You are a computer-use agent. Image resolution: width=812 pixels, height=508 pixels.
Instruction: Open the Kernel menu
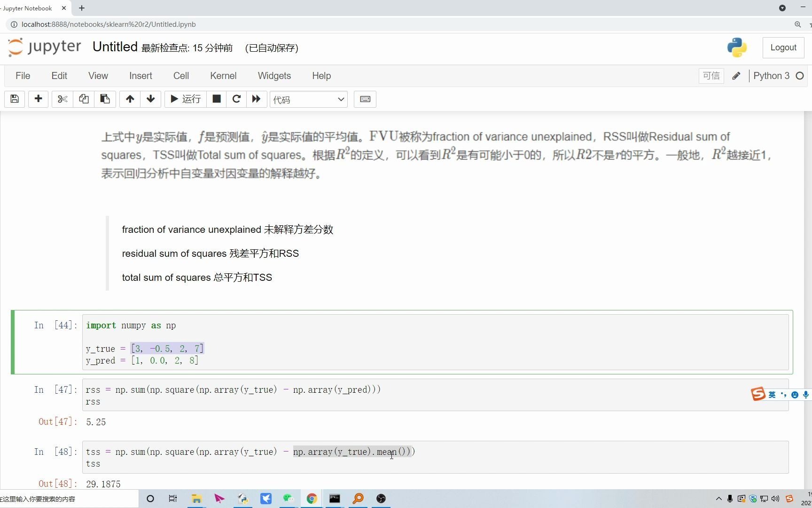point(223,75)
